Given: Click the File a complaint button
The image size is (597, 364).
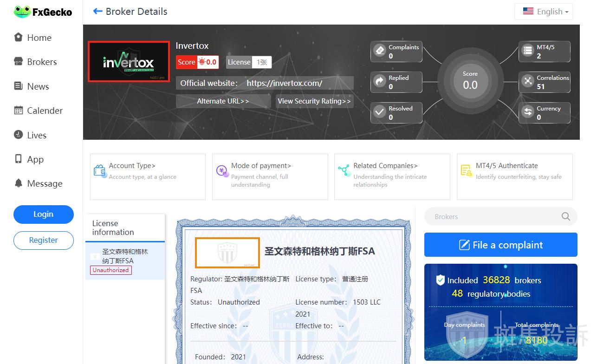Looking at the screenshot, I should click(x=500, y=245).
